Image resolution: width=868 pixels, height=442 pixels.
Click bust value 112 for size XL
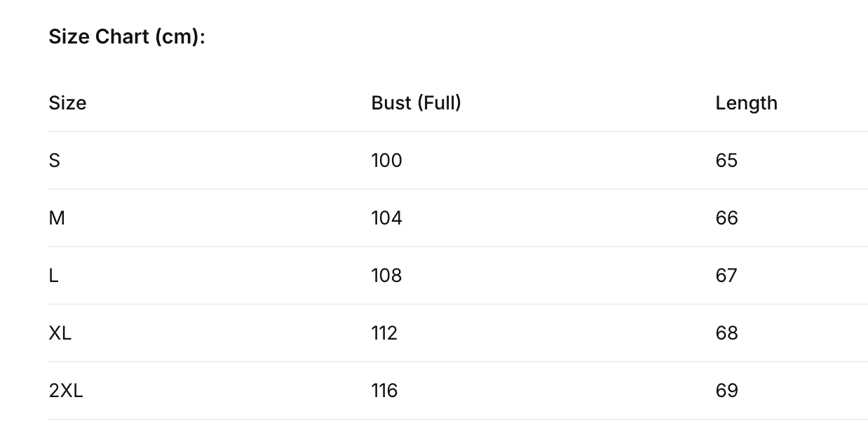(384, 333)
